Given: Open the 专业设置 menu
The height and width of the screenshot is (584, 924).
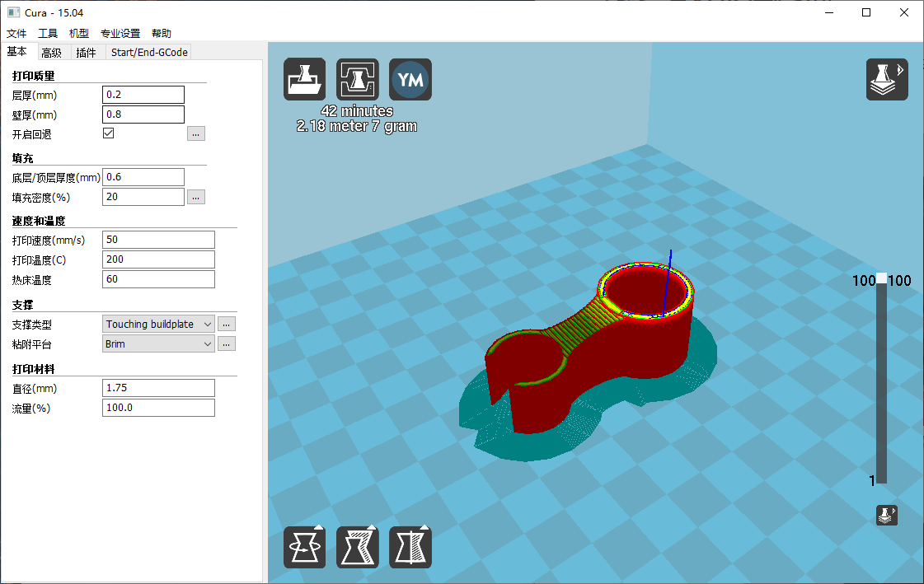Looking at the screenshot, I should (x=120, y=34).
